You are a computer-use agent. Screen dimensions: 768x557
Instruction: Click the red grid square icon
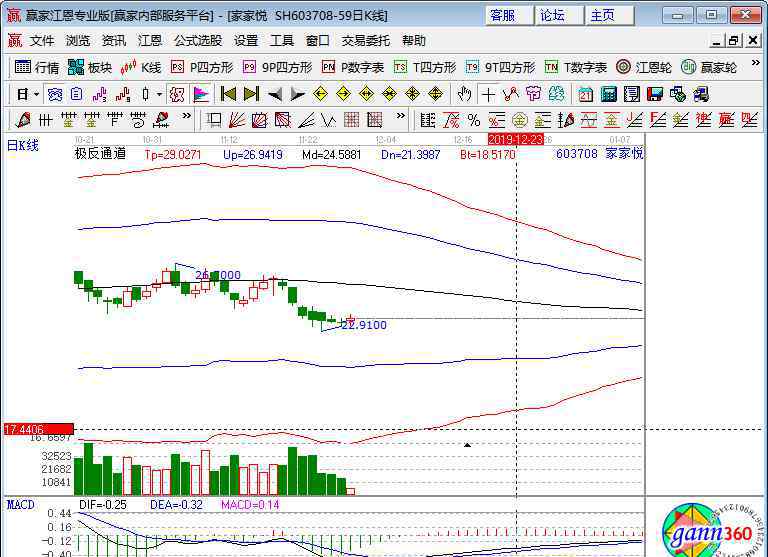pos(352,120)
